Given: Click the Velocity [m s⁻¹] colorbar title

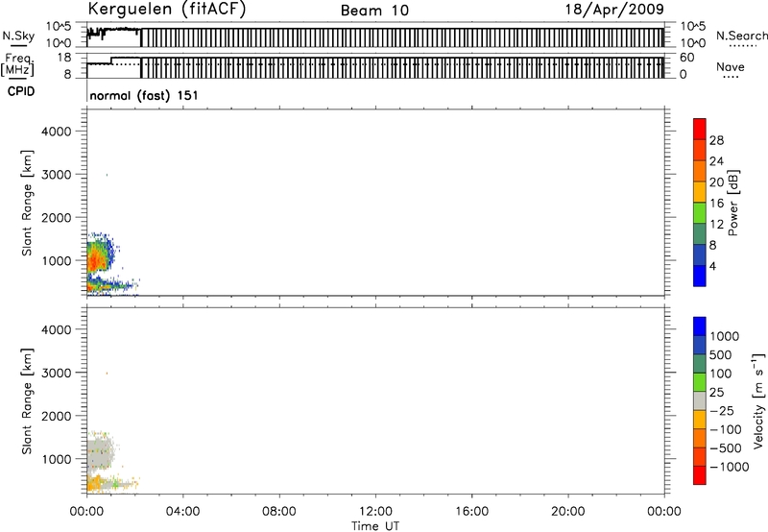Looking at the screenshot, I should coord(758,400).
